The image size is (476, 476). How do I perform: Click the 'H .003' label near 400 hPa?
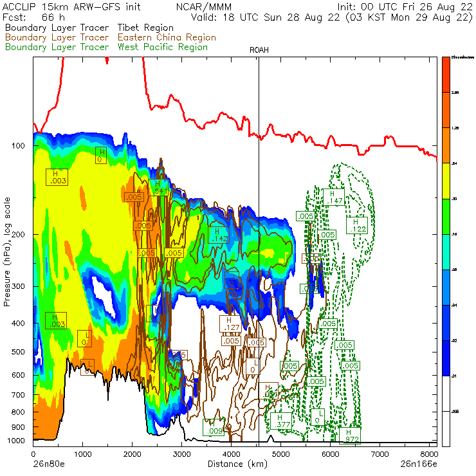56,320
